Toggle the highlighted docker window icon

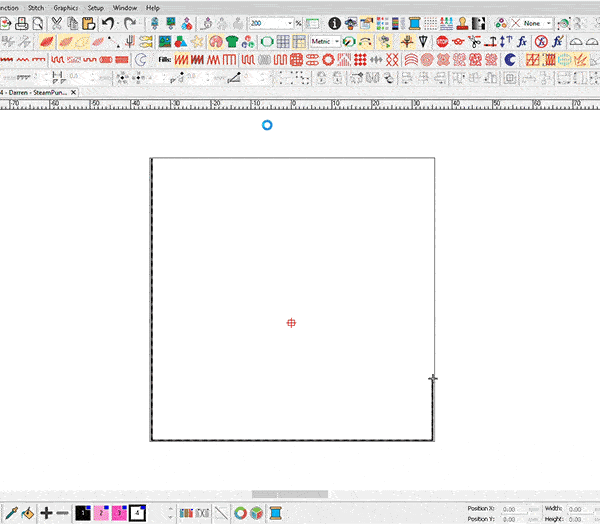pos(366,24)
